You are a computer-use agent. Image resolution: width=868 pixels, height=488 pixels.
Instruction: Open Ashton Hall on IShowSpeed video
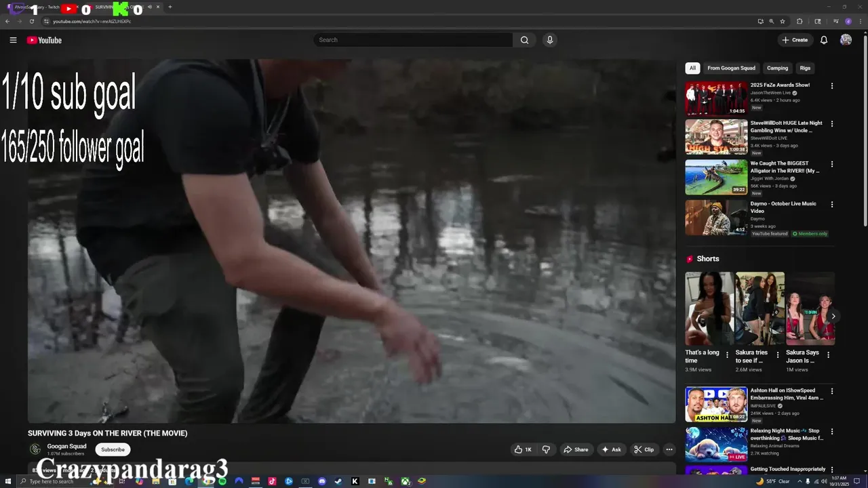point(716,404)
